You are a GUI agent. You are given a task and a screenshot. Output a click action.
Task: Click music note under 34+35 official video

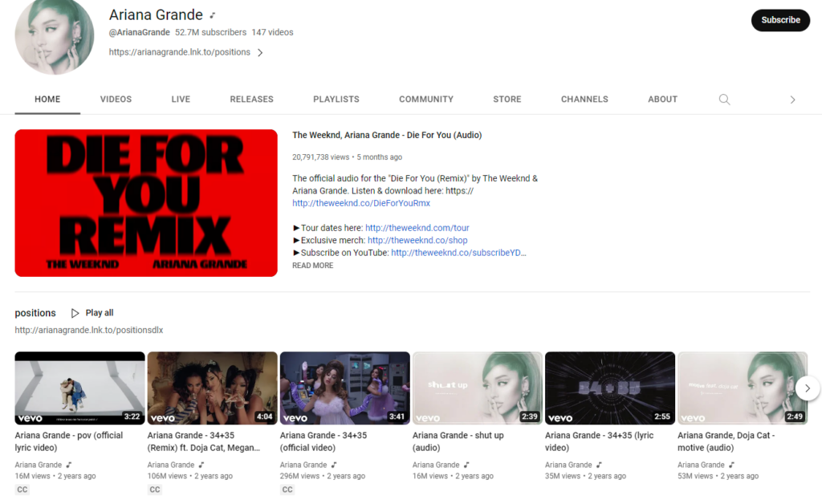334,465
